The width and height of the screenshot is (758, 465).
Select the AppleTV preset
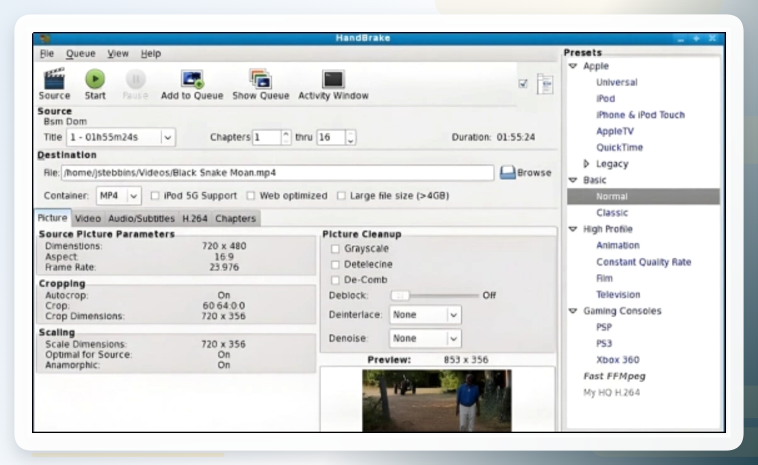pos(614,131)
